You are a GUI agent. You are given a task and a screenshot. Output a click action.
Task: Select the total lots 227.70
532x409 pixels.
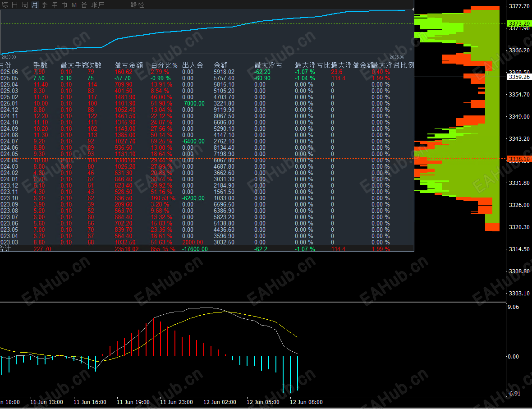42,249
